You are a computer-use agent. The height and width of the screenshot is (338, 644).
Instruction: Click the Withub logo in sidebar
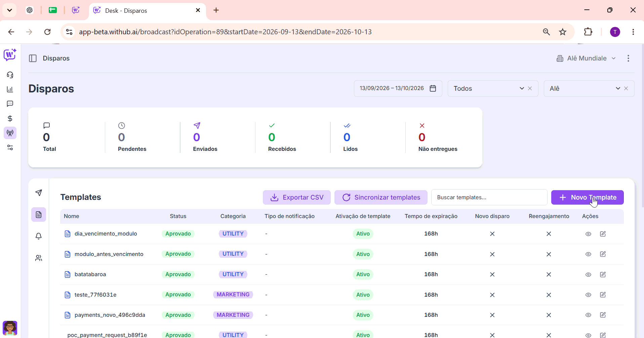(x=10, y=54)
